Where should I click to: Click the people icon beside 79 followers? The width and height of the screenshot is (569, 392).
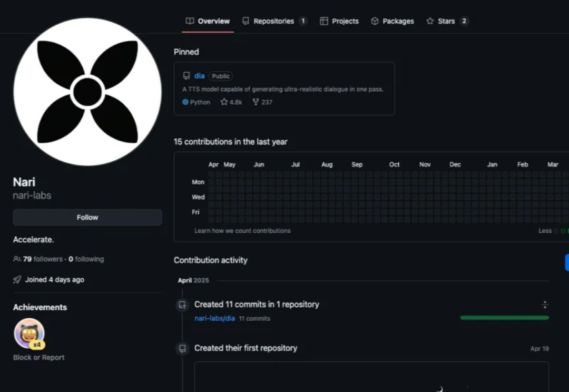(x=17, y=259)
